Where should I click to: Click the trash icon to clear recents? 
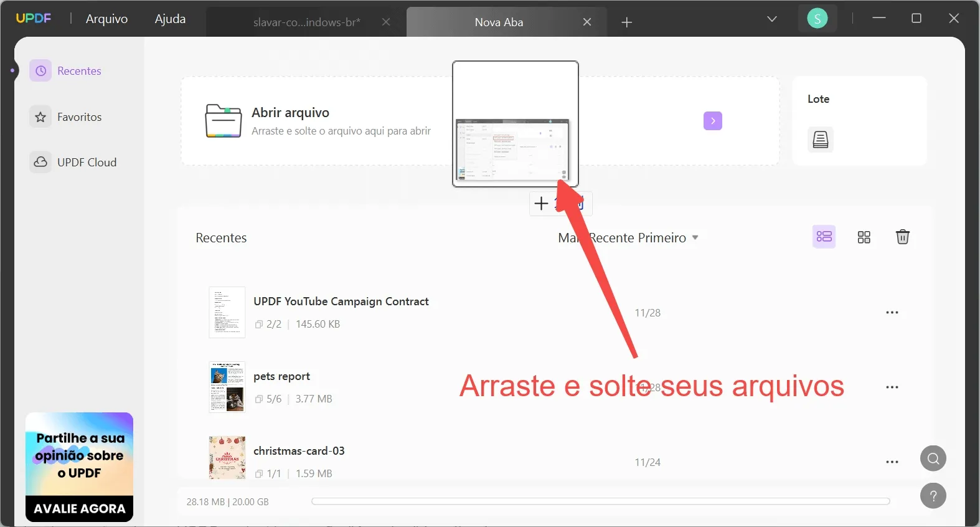pos(902,237)
